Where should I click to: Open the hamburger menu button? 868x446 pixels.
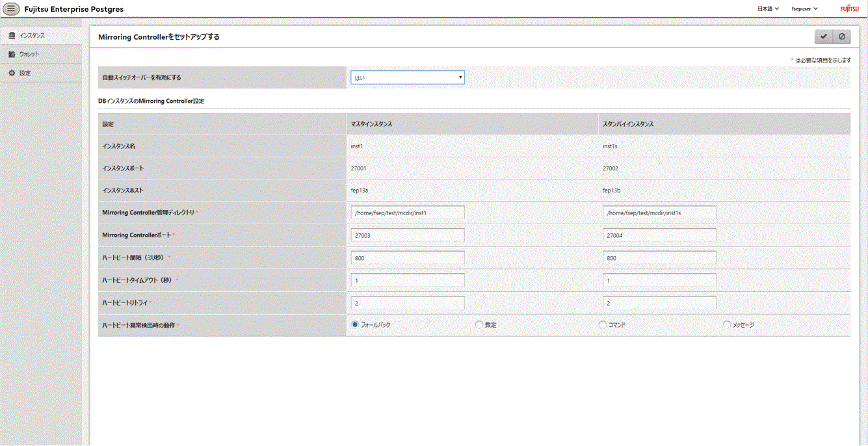point(12,9)
